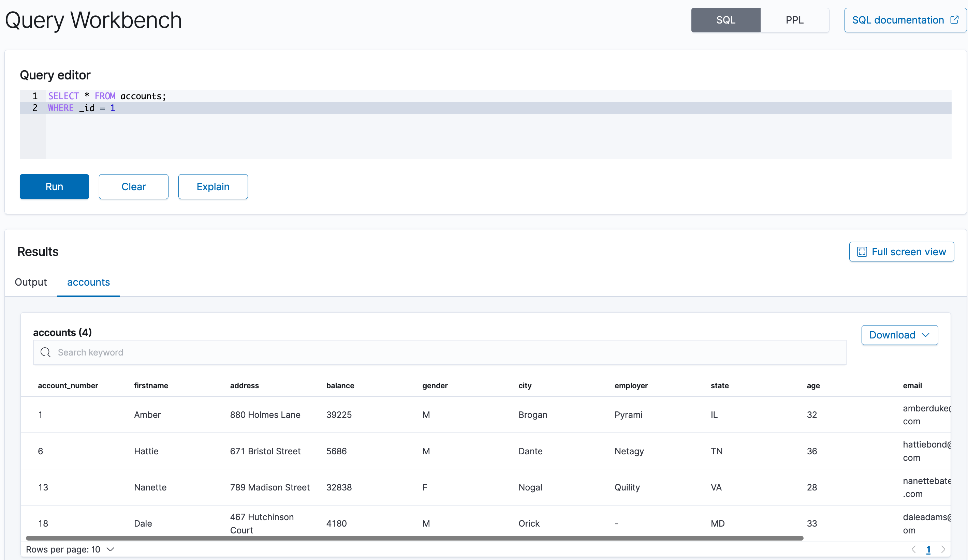Image resolution: width=968 pixels, height=560 pixels.
Task: Sort results by balance column header
Action: pos(340,385)
